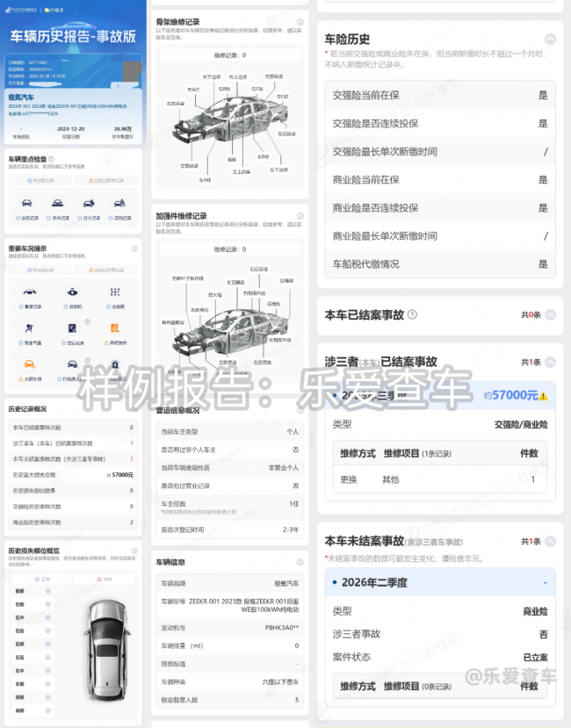Click the help icon beside 车辆重点检查
Screen dimensions: 571x728
pyautogui.click(x=51, y=159)
